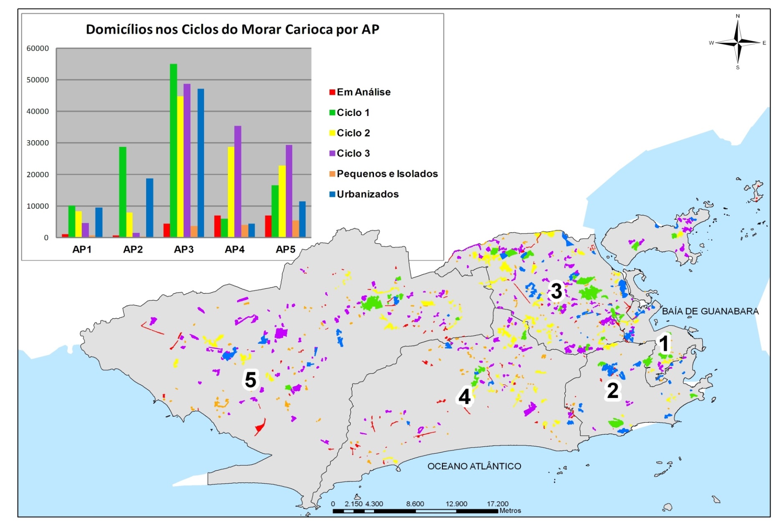The width and height of the screenshot is (781, 532).
Task: Click the map region number '2'
Action: pyautogui.click(x=612, y=391)
